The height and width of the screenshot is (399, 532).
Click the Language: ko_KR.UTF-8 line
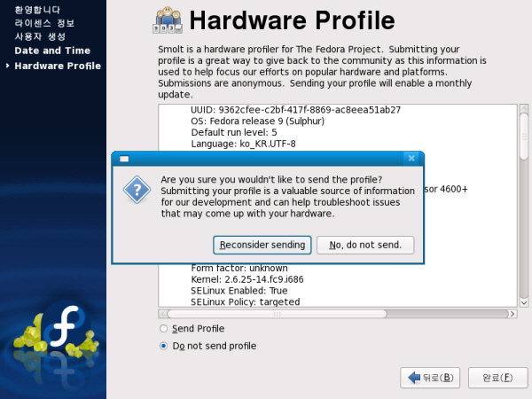click(243, 144)
